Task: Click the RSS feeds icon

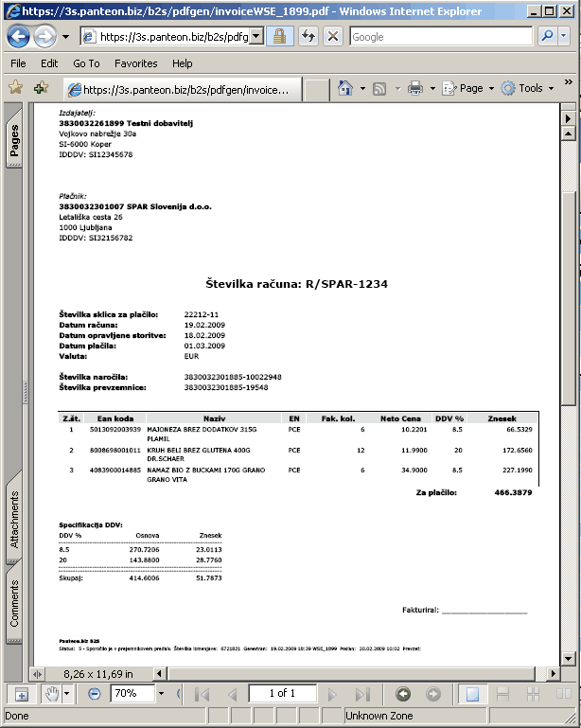Action: [x=379, y=88]
